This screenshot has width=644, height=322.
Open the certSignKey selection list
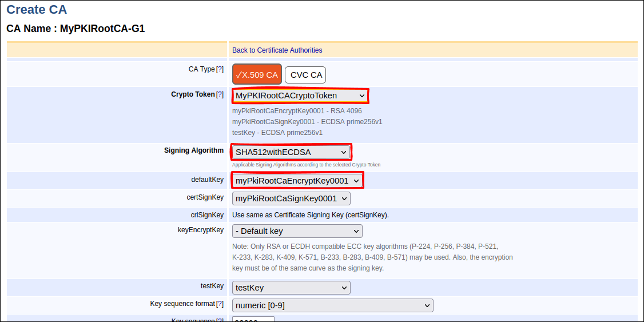click(x=291, y=198)
